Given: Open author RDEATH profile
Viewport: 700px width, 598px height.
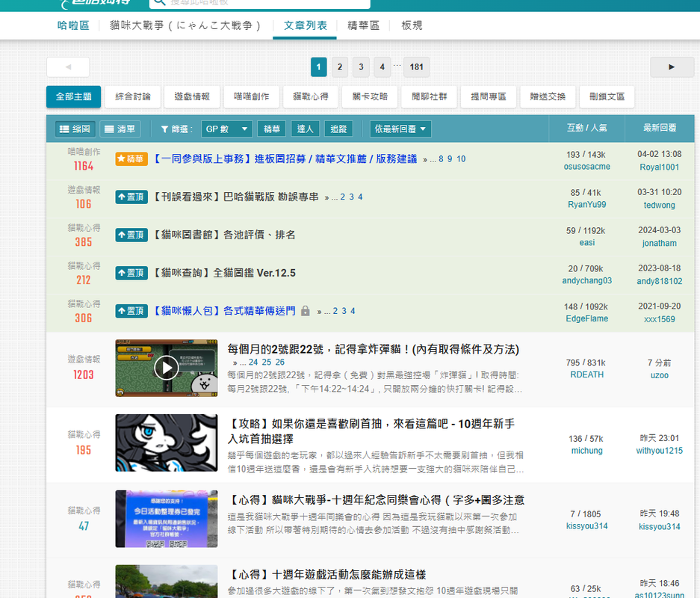Looking at the screenshot, I should click(586, 374).
